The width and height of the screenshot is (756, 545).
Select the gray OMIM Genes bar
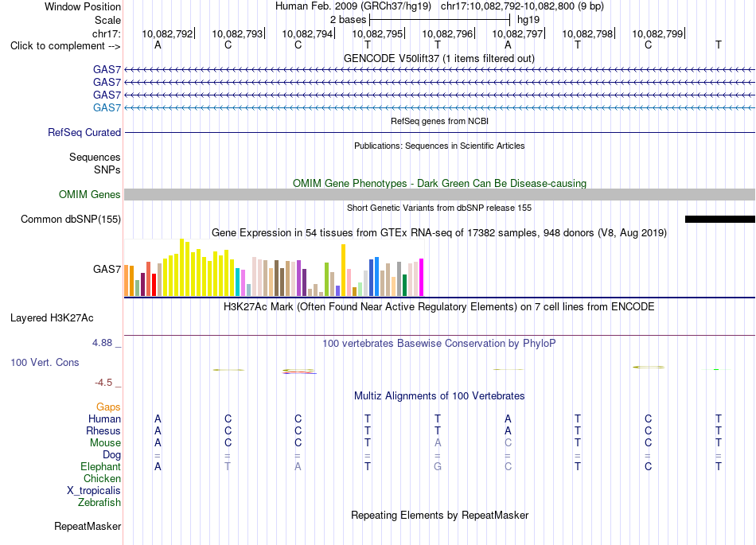[x=439, y=195]
